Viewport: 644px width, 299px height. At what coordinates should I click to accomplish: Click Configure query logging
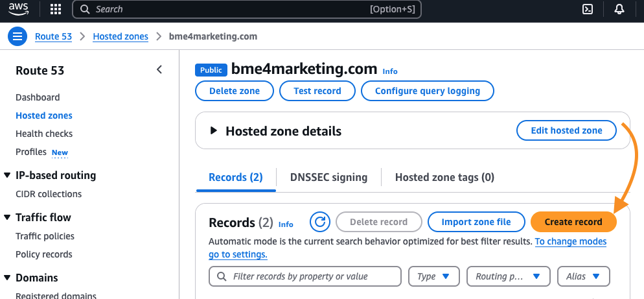click(428, 91)
